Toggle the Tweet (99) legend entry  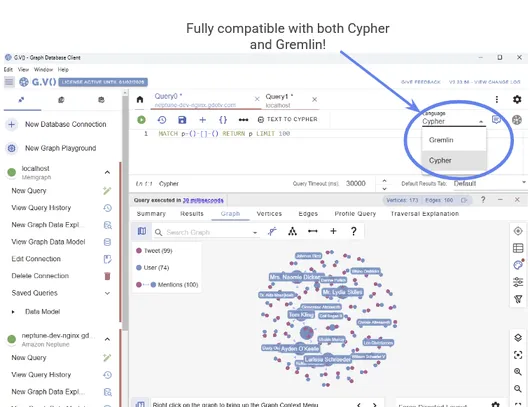[x=154, y=251]
